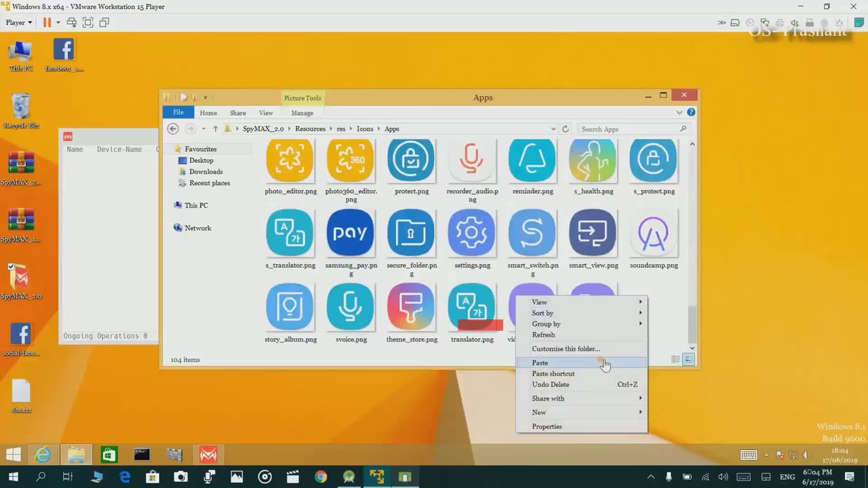The width and height of the screenshot is (868, 488).
Task: Select the s_translator.png file icon
Action: pos(290,232)
